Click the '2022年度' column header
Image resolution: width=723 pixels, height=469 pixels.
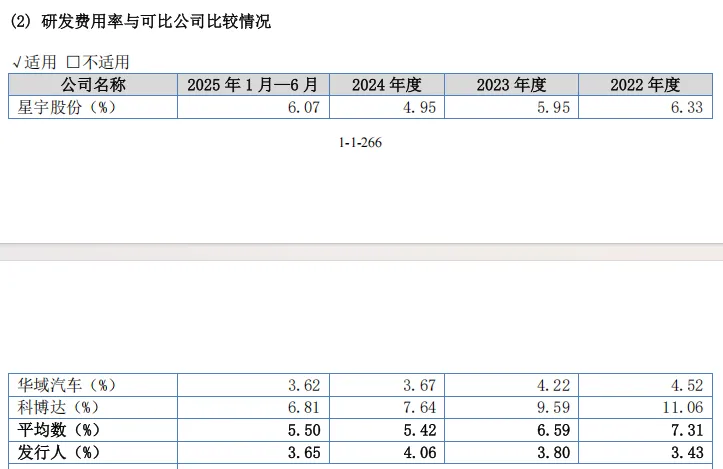(646, 84)
